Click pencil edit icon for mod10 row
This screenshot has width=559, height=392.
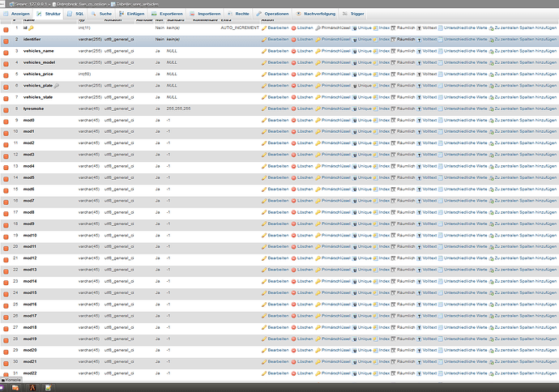tap(264, 236)
